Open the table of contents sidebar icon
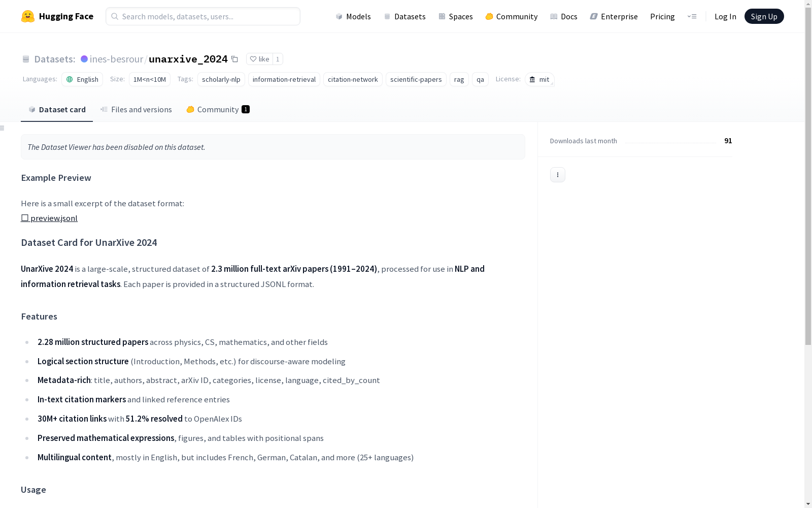 pos(3,128)
